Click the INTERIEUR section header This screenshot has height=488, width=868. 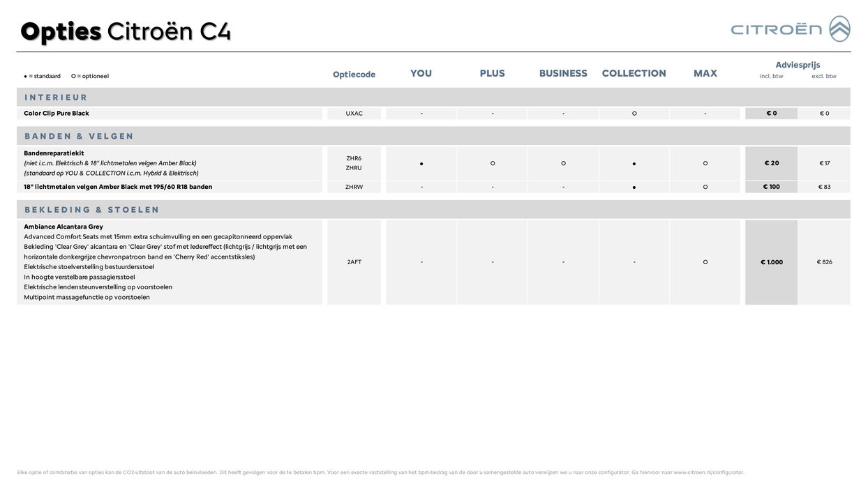(56, 98)
